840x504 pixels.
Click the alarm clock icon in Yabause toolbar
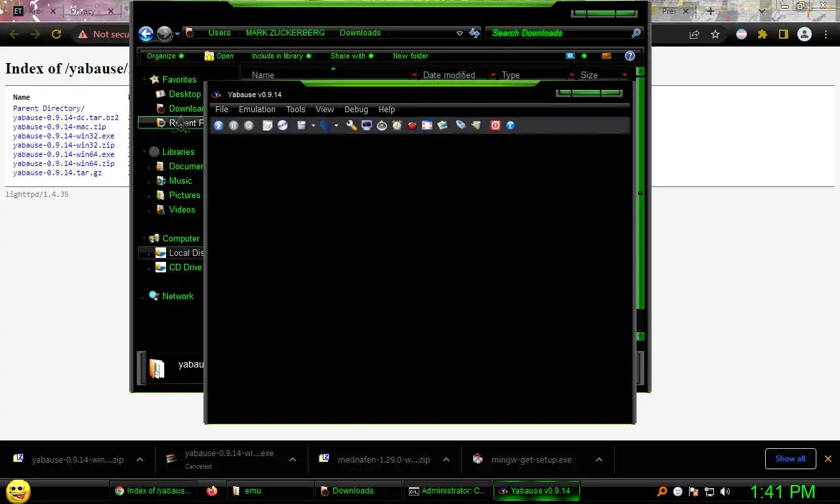[397, 125]
